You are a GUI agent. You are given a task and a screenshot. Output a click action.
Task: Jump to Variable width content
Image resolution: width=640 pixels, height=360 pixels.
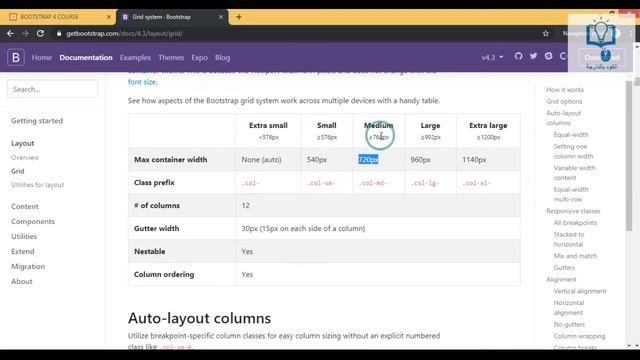click(x=574, y=173)
